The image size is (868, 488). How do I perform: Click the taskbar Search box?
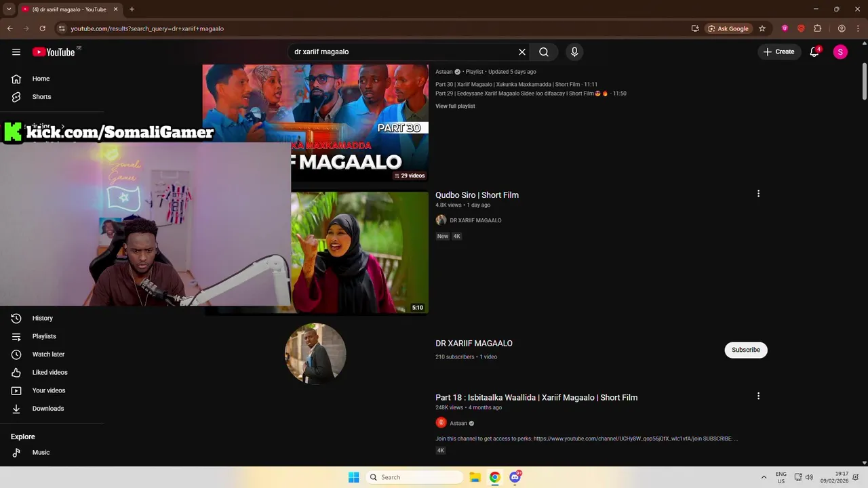415,477
